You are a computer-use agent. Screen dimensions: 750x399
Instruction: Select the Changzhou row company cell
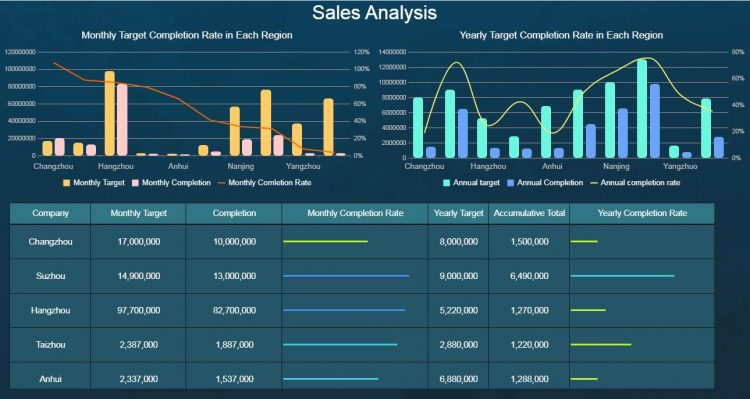click(50, 242)
